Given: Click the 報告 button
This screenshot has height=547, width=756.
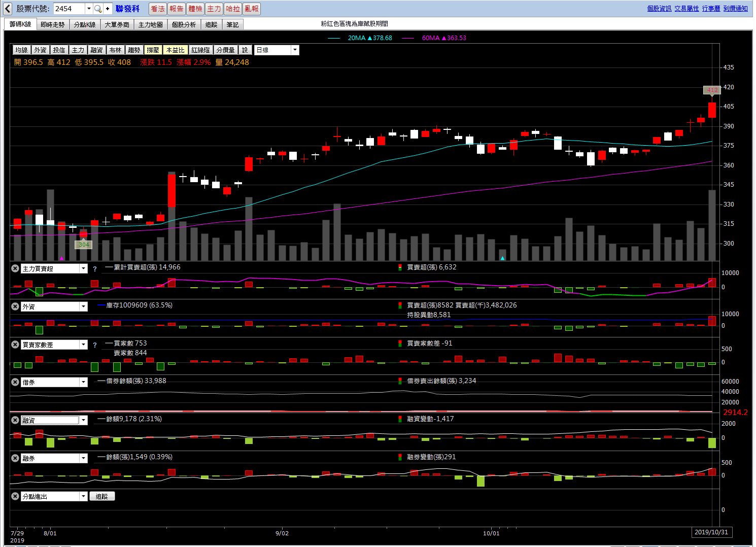Looking at the screenshot, I should pos(177,9).
